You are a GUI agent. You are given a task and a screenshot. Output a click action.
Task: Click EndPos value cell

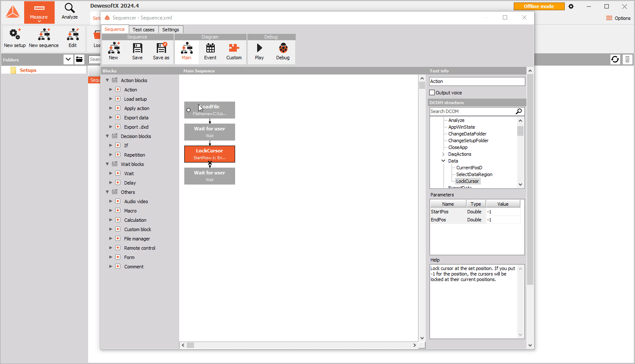tap(503, 220)
